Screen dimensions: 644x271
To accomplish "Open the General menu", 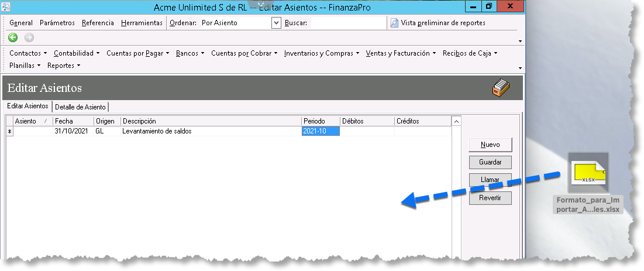I will click(x=21, y=23).
